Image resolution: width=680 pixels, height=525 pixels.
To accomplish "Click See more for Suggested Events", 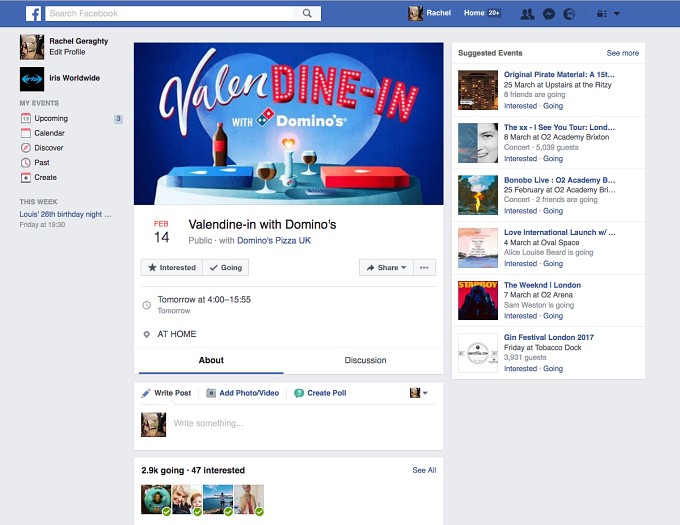I will click(622, 53).
